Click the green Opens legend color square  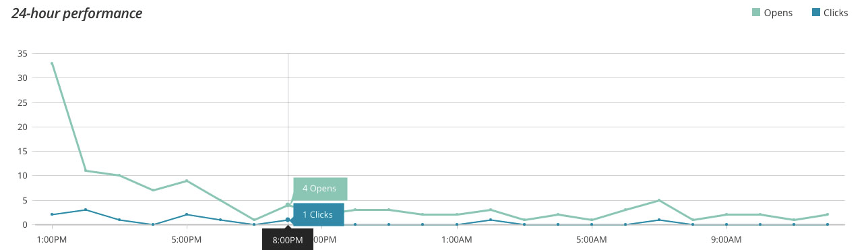(x=756, y=13)
